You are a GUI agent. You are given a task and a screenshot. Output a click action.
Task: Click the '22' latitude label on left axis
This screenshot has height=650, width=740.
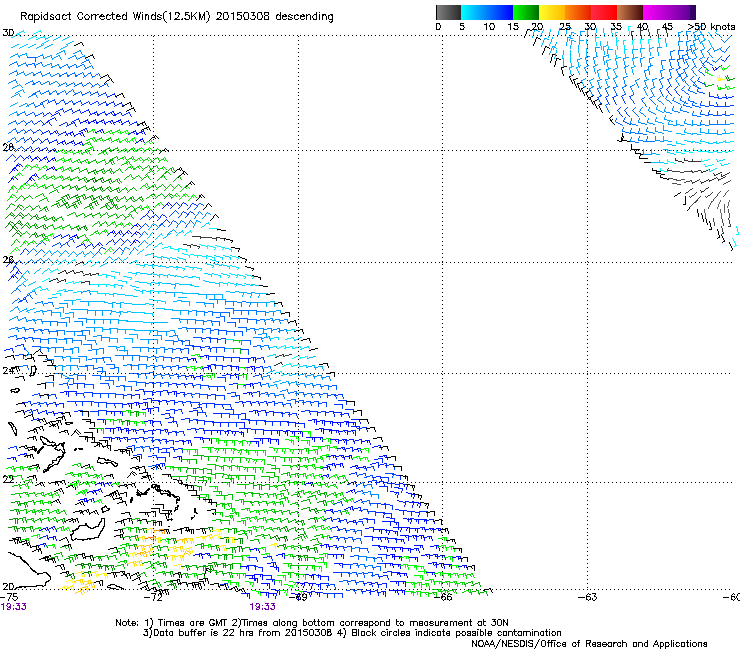[x=8, y=479]
